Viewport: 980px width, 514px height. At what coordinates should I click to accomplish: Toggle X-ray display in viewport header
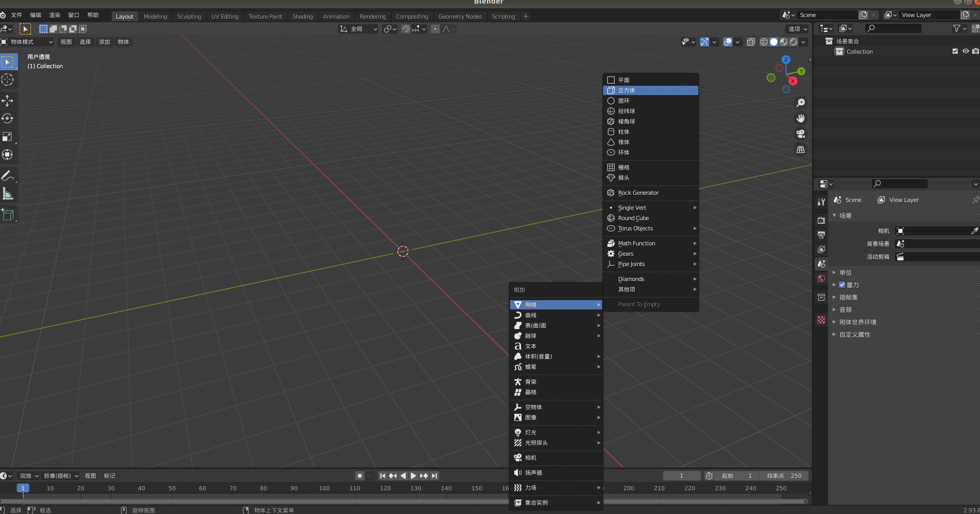[751, 42]
